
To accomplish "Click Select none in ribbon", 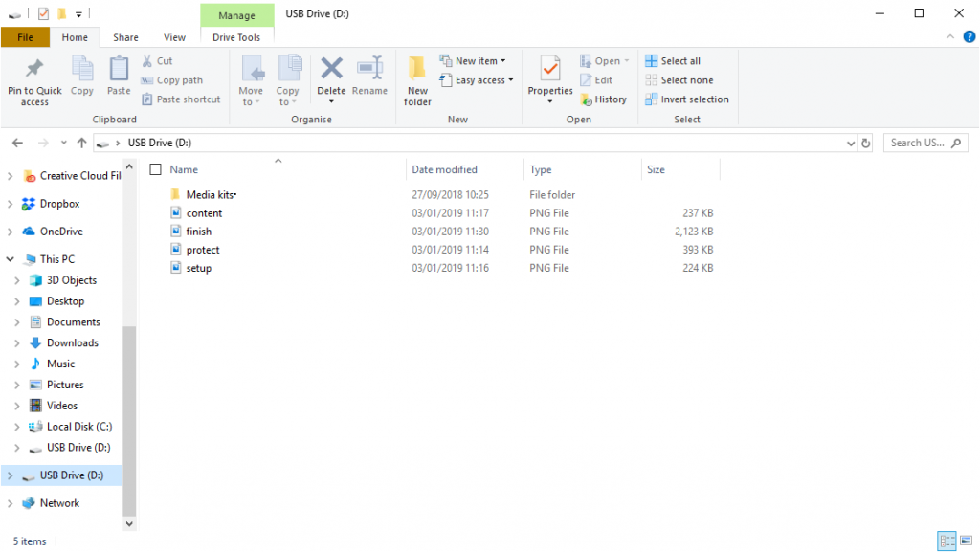I will [679, 80].
